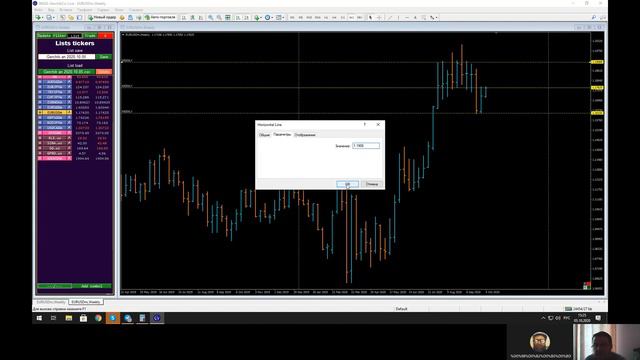Switch chart to bar chart mode
Image resolution: width=640 pixels, height=360 pixels.
[184, 18]
